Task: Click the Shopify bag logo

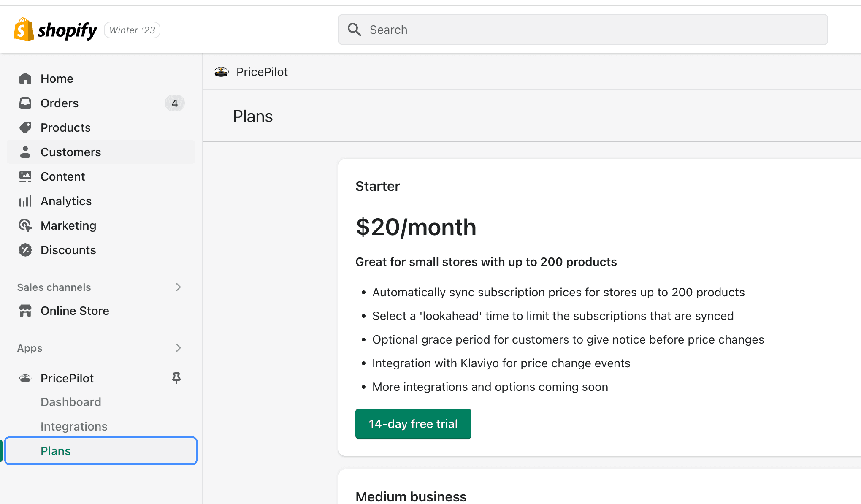Action: coord(24,30)
